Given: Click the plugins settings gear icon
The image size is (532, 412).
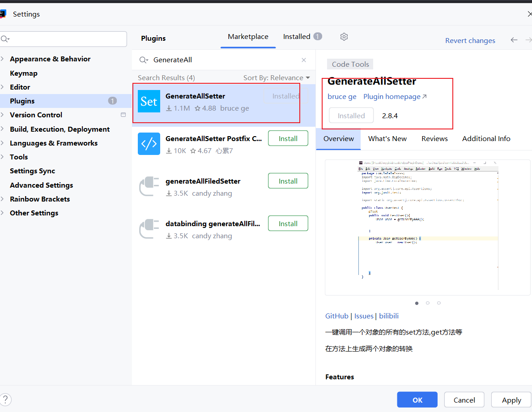Looking at the screenshot, I should pyautogui.click(x=344, y=37).
